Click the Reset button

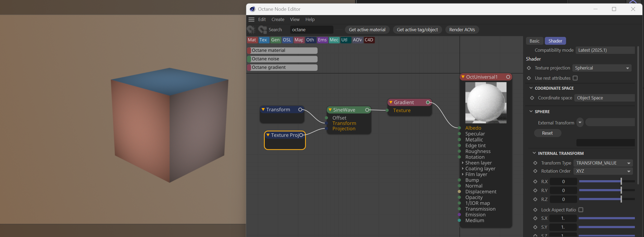point(547,133)
